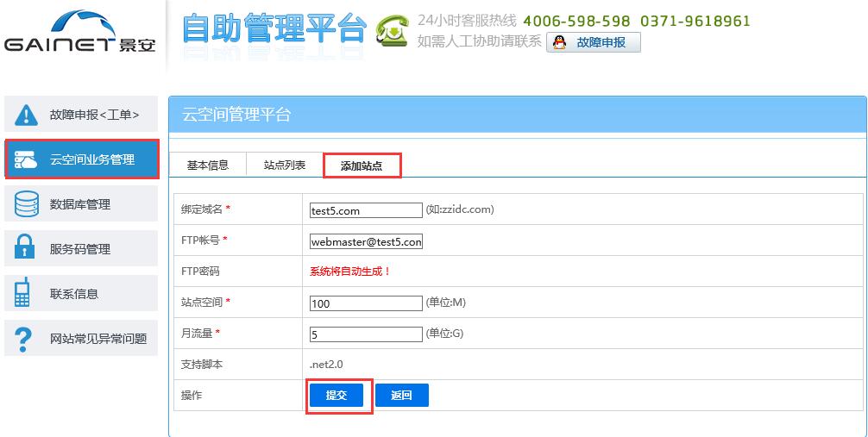Screen dimensions: 868x437
Task: Click the green telephone hotline icon
Action: point(393,31)
